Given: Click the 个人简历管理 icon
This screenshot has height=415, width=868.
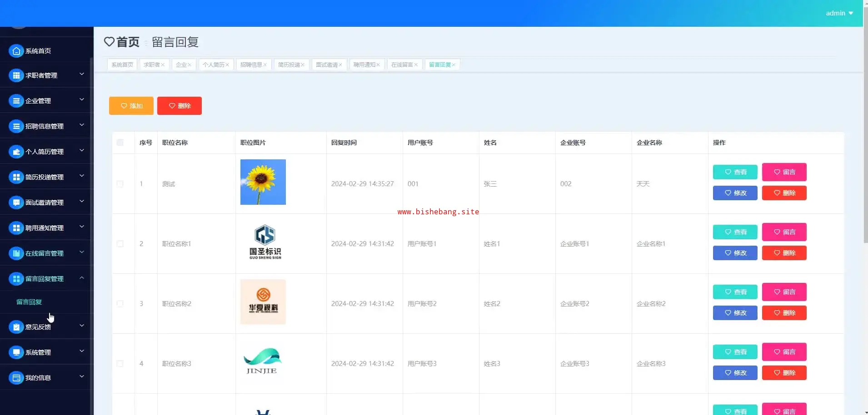Looking at the screenshot, I should pos(16,152).
